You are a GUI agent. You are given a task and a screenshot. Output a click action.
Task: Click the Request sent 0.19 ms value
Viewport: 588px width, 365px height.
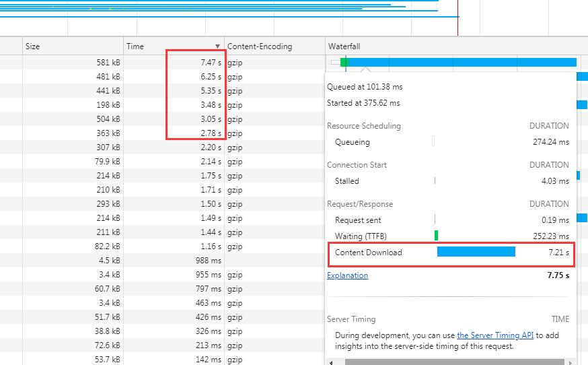coord(555,220)
